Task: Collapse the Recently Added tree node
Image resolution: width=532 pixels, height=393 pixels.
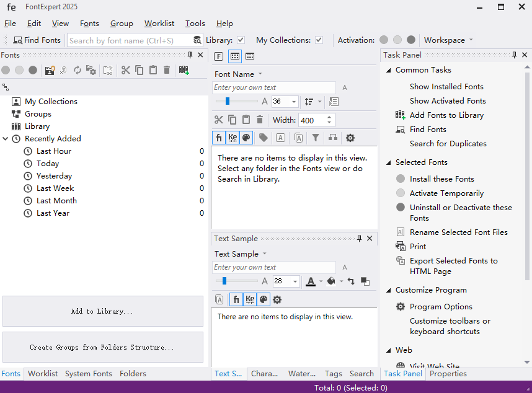Action: pos(6,139)
